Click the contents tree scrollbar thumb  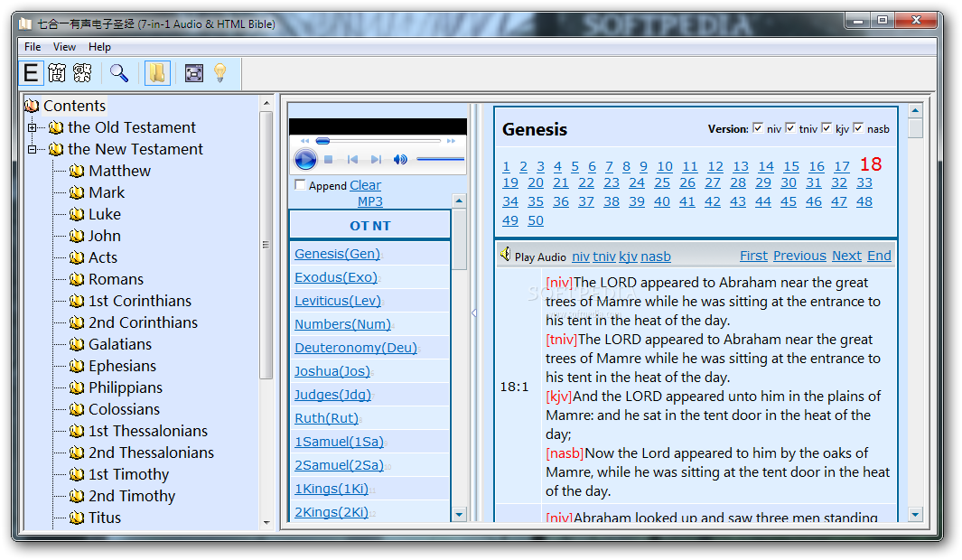[266, 246]
